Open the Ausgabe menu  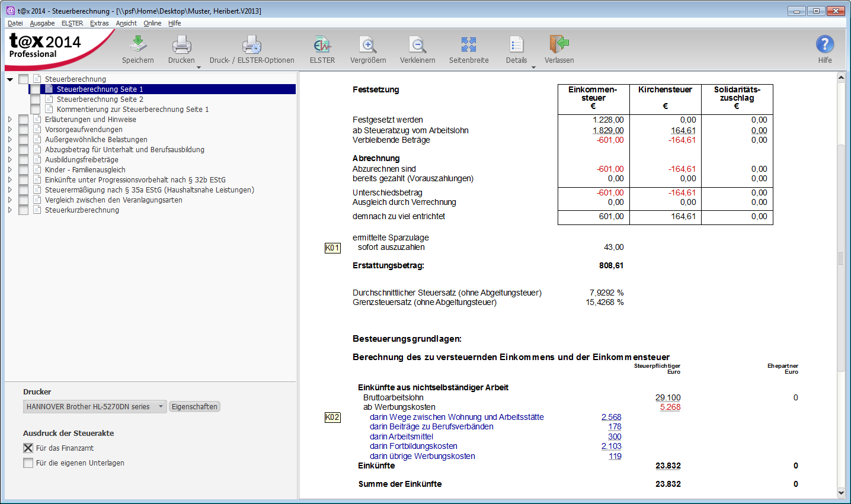(42, 23)
